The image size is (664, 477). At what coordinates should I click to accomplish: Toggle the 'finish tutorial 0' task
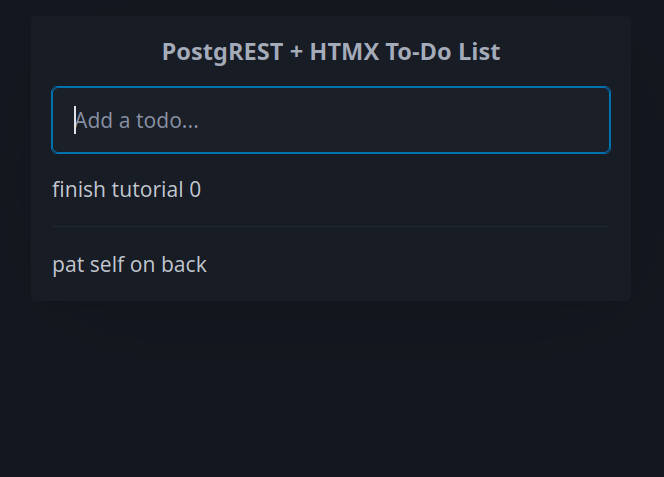(127, 189)
